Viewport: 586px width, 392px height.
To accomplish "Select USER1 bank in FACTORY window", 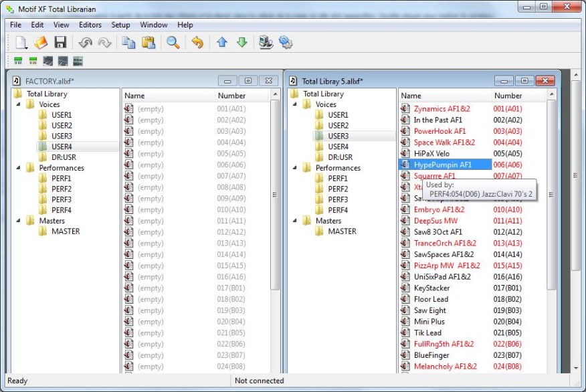I will 62,114.
